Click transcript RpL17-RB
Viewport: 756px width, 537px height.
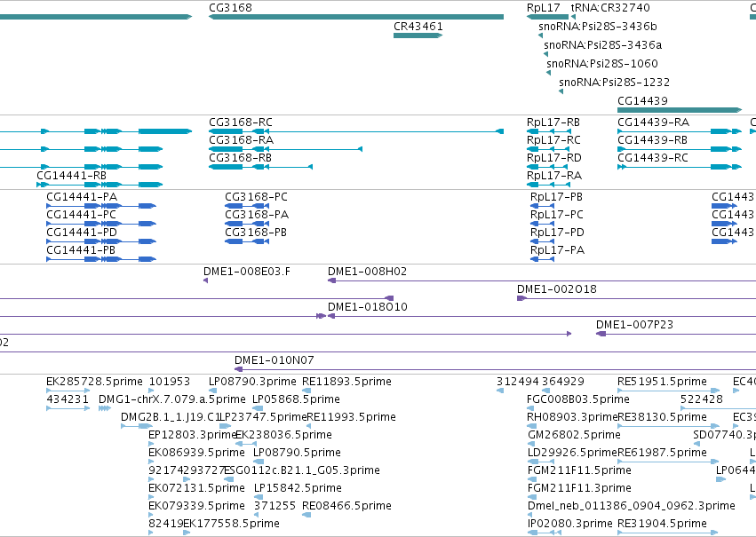pyautogui.click(x=549, y=131)
